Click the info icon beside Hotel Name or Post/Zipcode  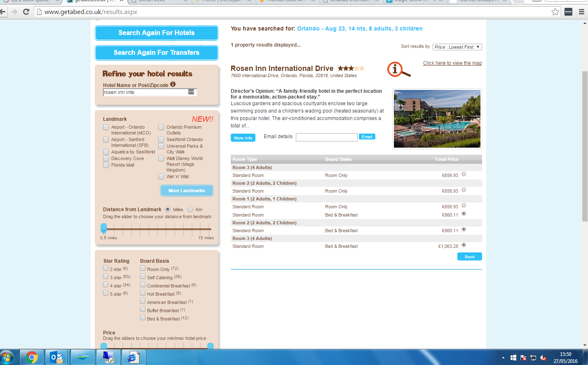[173, 85]
